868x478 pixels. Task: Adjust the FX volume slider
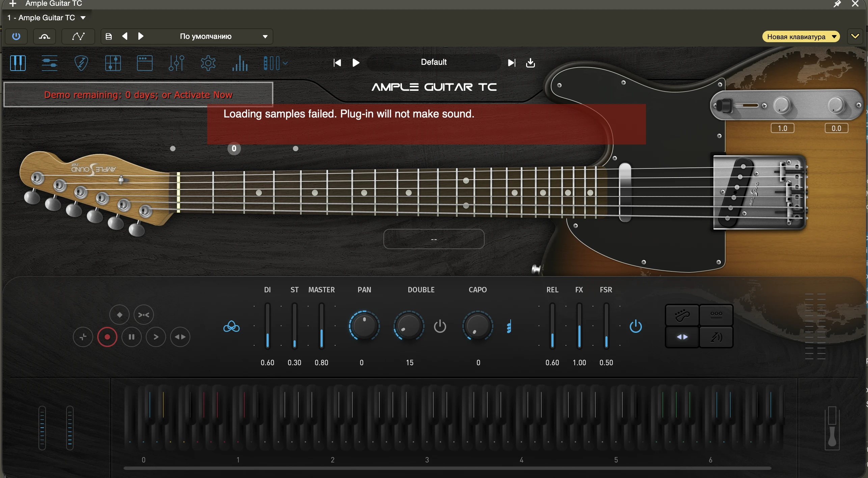click(x=579, y=326)
